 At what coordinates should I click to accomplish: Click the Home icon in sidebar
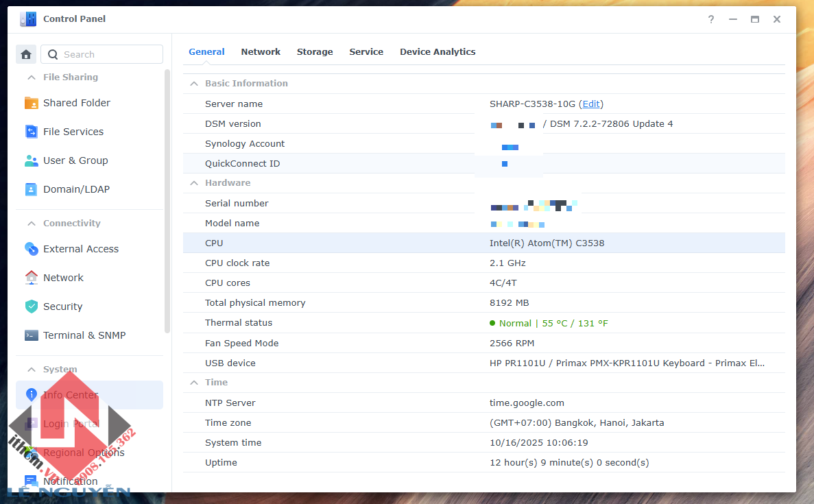click(26, 55)
